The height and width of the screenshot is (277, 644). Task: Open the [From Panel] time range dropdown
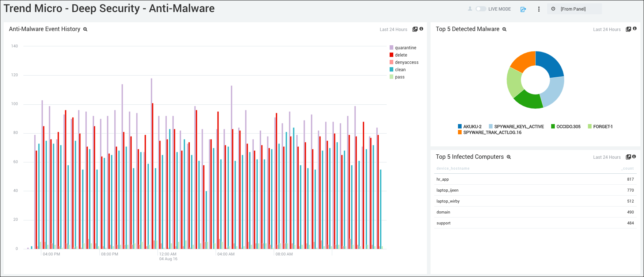coord(574,9)
